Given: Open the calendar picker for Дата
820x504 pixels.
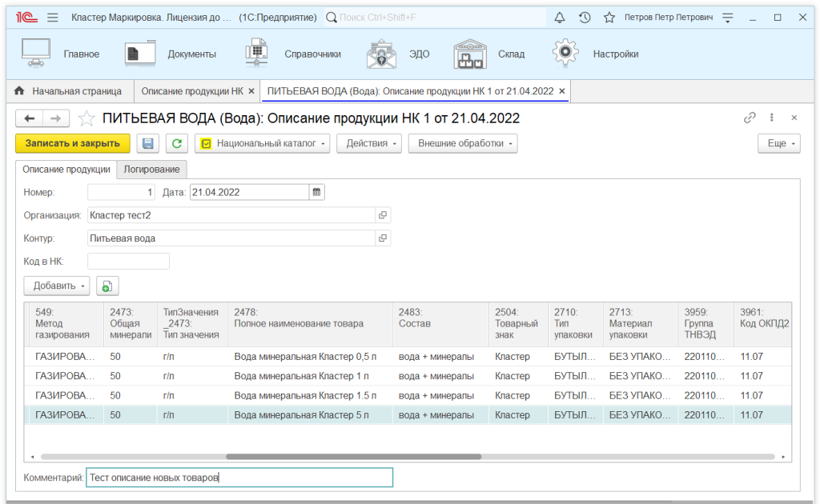Looking at the screenshot, I should pyautogui.click(x=316, y=192).
